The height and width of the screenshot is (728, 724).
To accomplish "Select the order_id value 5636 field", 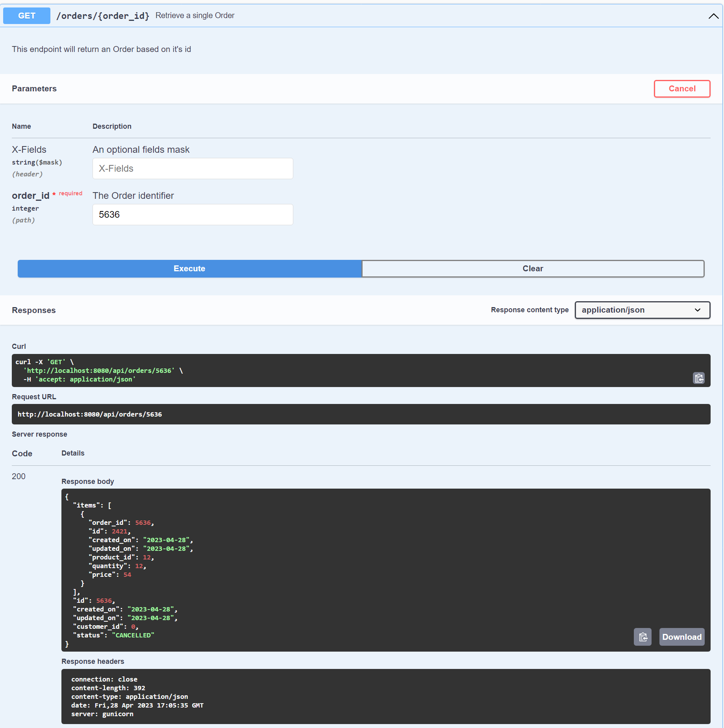I will coord(193,215).
